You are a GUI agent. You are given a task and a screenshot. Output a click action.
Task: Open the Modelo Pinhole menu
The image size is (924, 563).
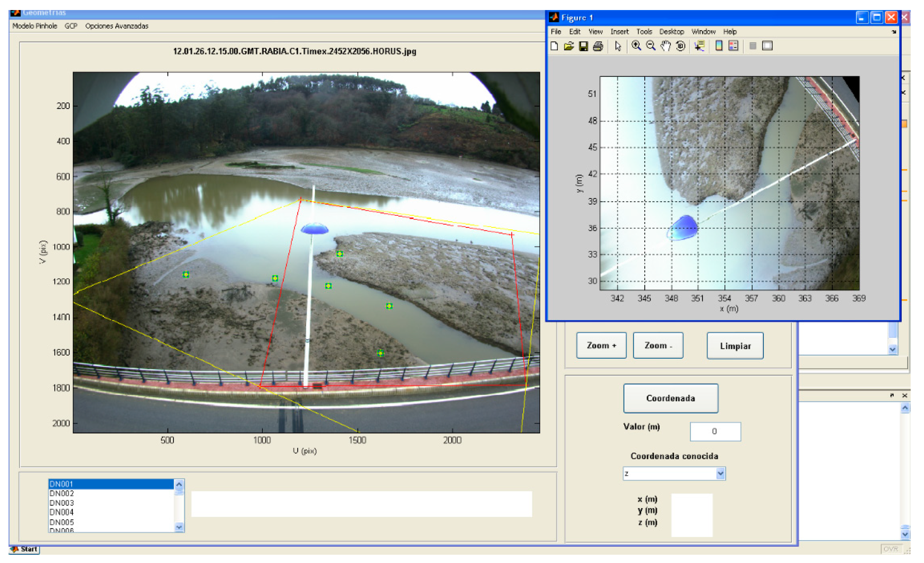click(x=34, y=26)
